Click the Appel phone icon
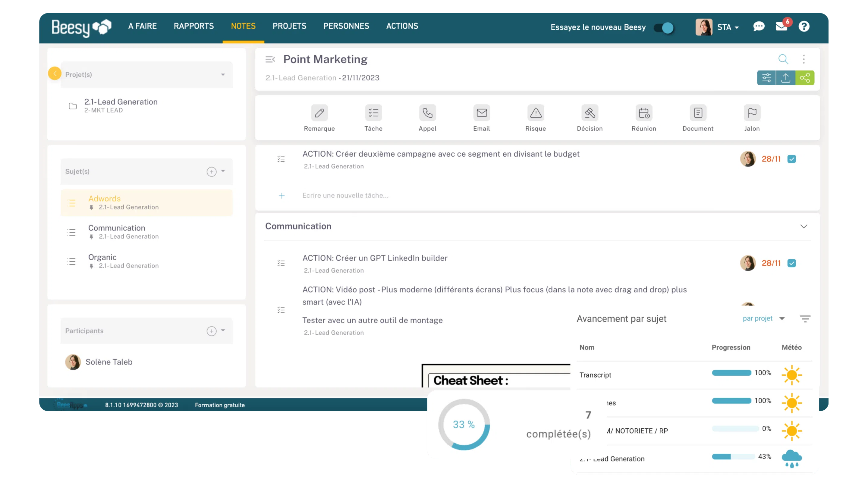The image size is (868, 488). point(427,113)
